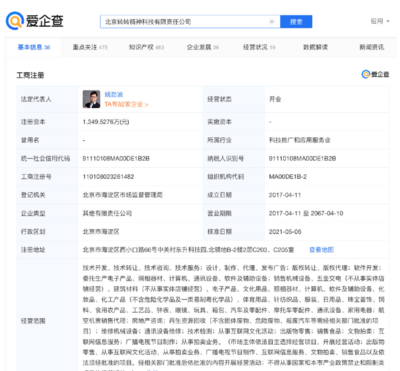
Task: Select the 核准日期 value 2021-05-06
Action: point(285,232)
